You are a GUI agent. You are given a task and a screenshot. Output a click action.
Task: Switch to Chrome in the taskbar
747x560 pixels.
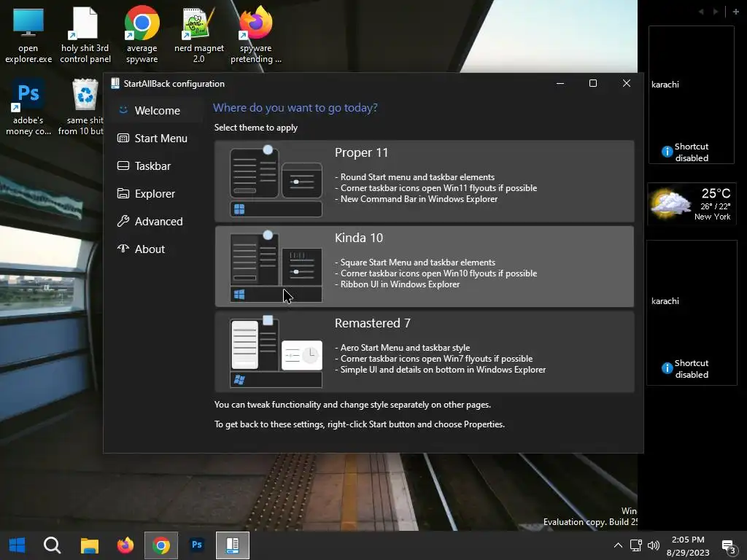[161, 545]
